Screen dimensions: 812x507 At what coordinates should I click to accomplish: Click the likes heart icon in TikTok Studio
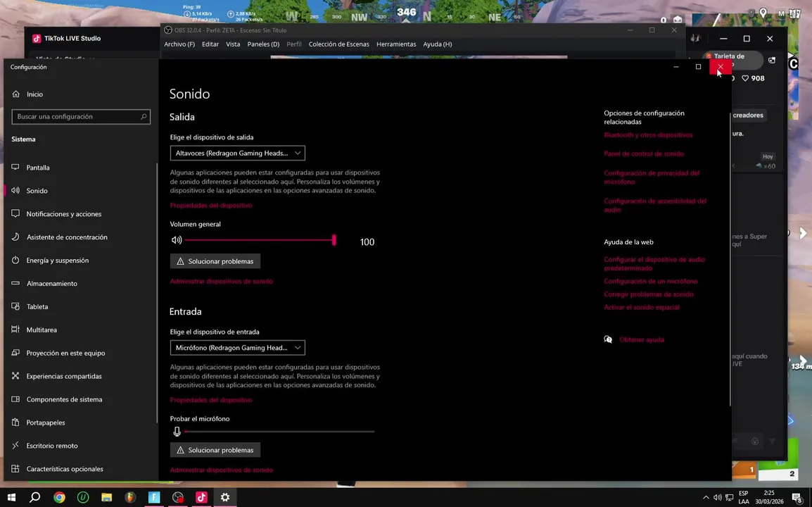[x=745, y=78]
